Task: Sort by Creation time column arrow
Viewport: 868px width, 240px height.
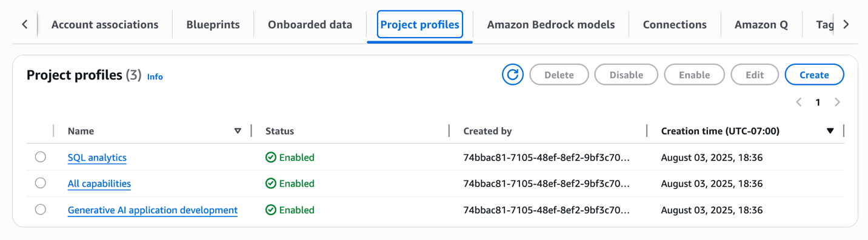Action: (830, 131)
